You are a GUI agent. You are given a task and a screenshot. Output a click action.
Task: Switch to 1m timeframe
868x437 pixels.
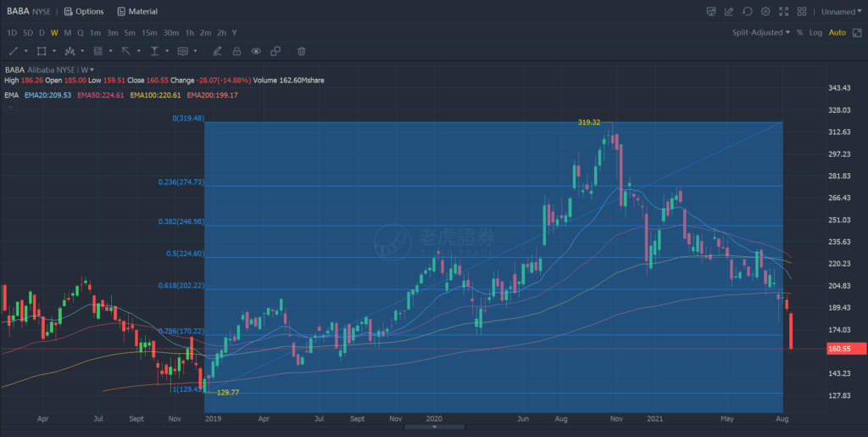tap(95, 33)
